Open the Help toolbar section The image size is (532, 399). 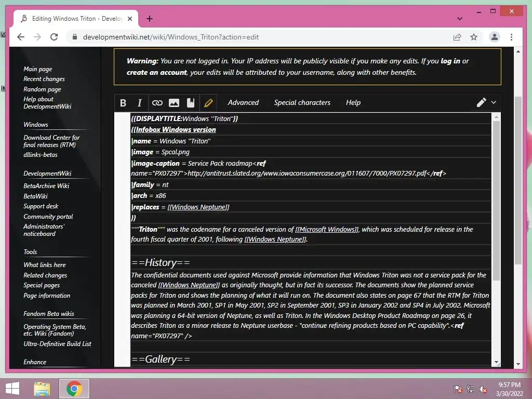point(353,102)
